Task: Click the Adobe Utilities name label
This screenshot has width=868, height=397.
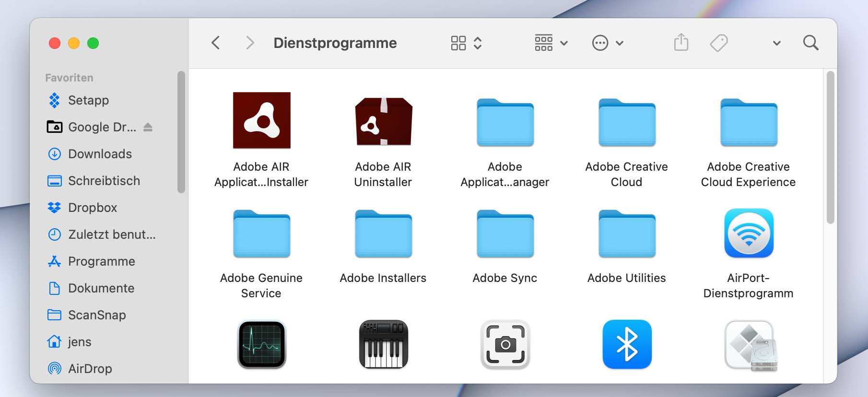Action: (627, 278)
